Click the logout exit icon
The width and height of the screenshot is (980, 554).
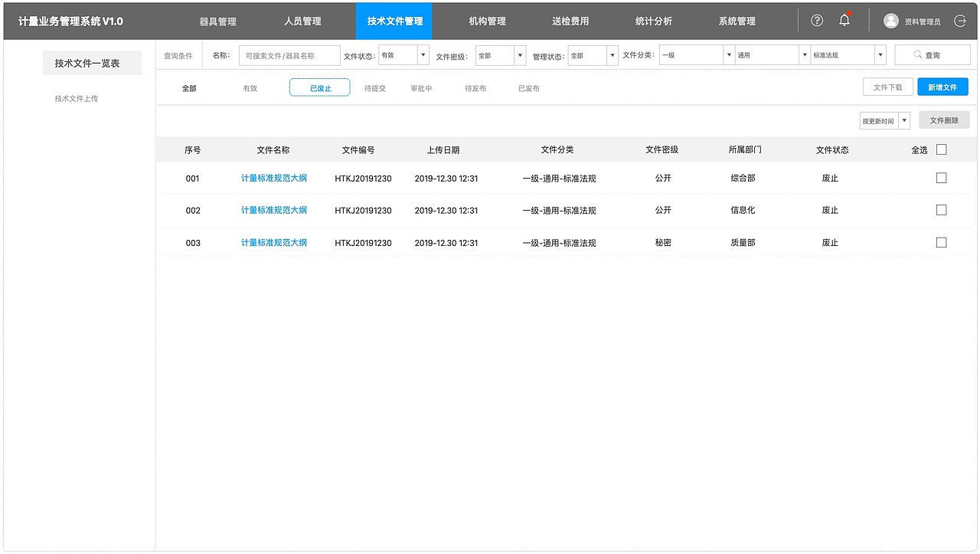(x=959, y=21)
